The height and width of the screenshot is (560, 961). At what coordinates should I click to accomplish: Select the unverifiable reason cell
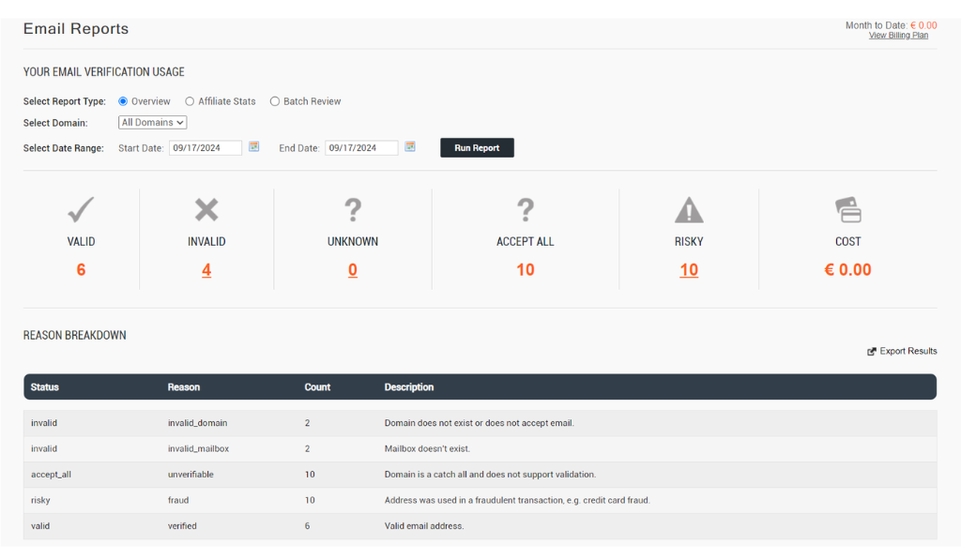click(191, 475)
